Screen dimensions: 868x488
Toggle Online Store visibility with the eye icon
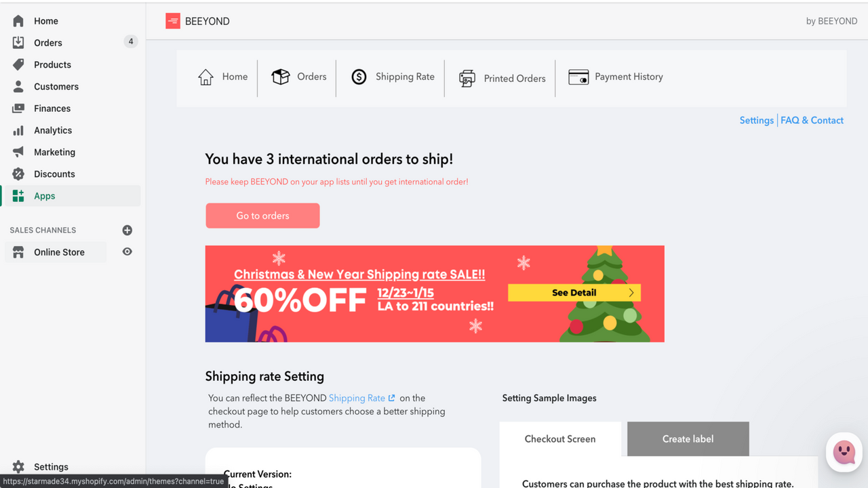(127, 251)
